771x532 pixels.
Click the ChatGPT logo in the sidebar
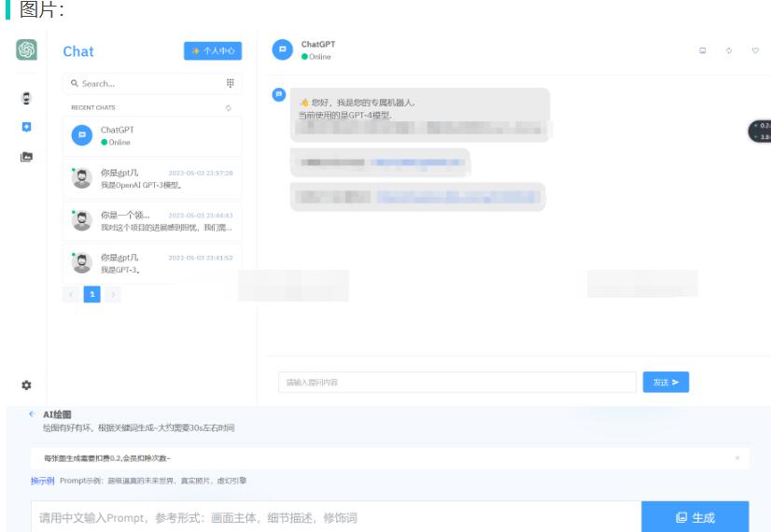26,49
